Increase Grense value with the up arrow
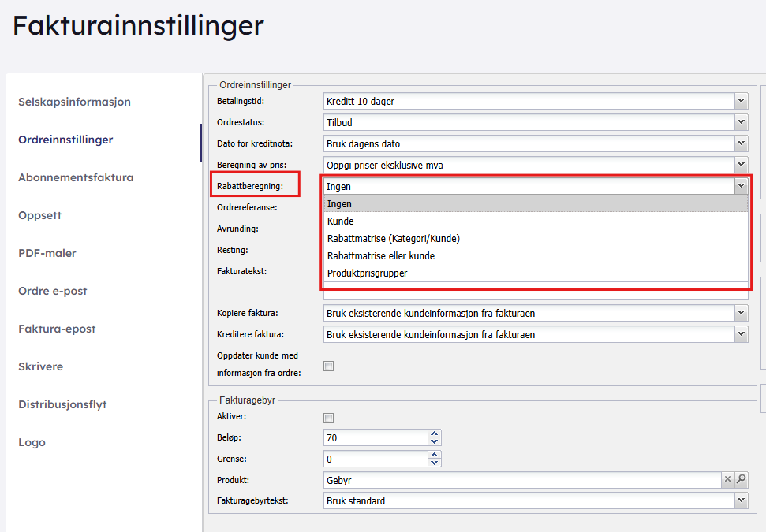Image resolution: width=766 pixels, height=532 pixels. click(x=434, y=455)
